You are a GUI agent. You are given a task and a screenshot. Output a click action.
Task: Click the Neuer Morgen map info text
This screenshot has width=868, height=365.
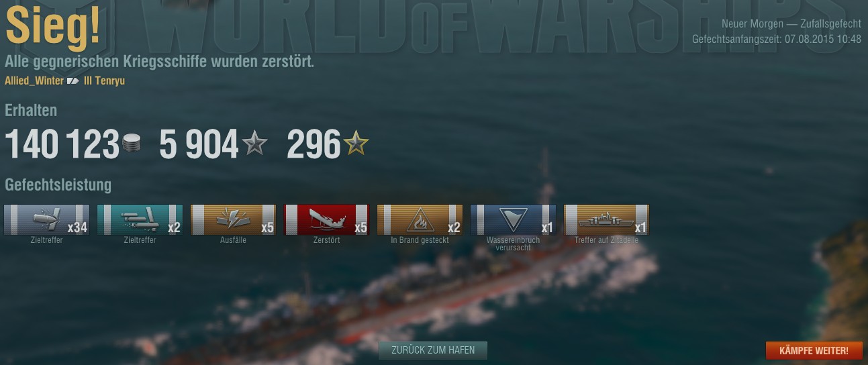(791, 23)
